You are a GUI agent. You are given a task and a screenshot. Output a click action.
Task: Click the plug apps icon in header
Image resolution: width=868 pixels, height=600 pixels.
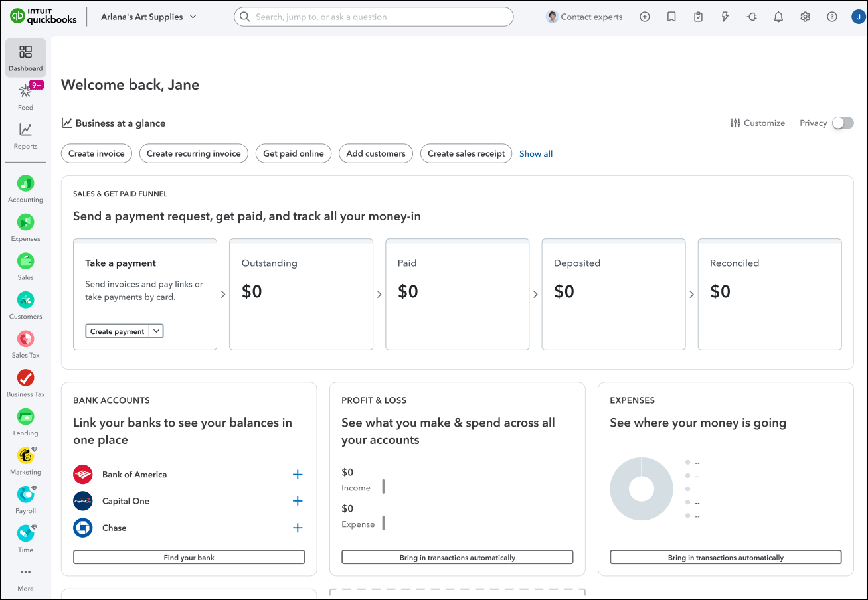coord(752,17)
